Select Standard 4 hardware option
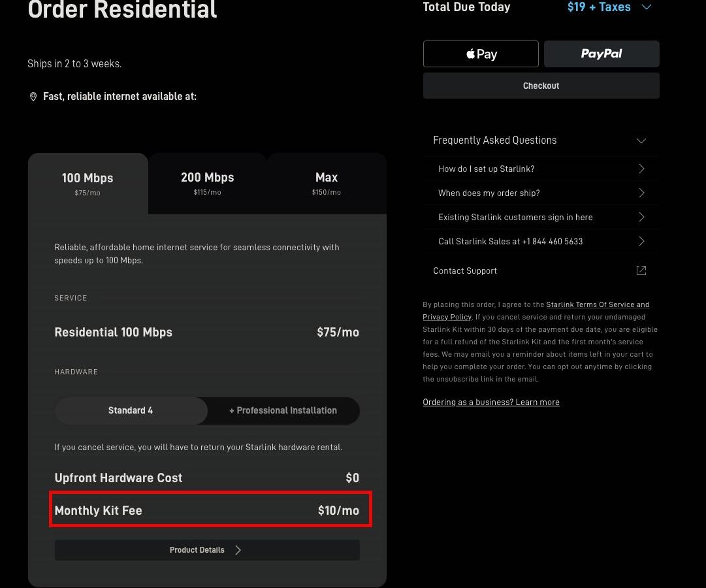706x588 pixels. click(x=131, y=410)
